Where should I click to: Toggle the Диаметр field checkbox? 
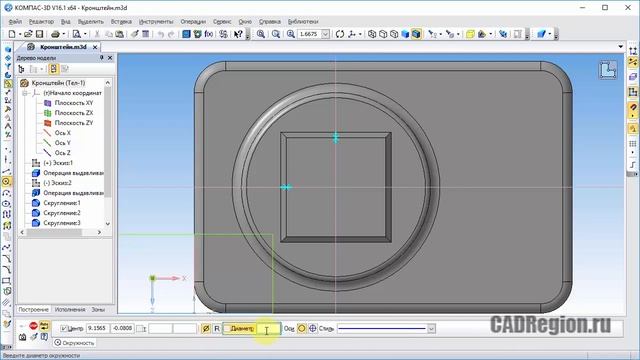227,329
